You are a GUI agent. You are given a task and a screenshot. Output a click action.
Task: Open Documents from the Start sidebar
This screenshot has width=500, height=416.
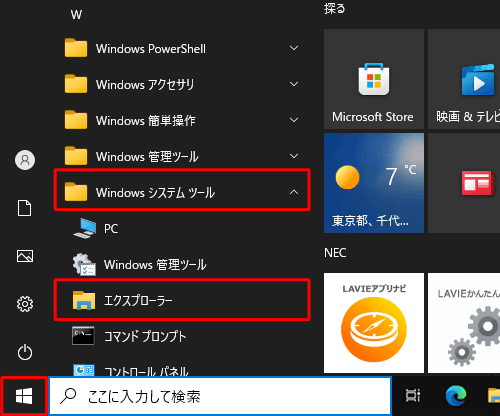pos(25,208)
